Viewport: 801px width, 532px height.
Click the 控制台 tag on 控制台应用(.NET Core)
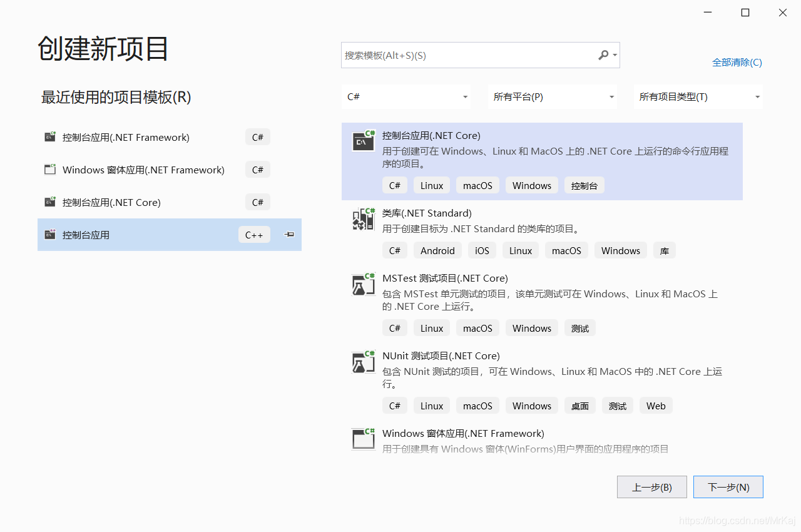(584, 185)
